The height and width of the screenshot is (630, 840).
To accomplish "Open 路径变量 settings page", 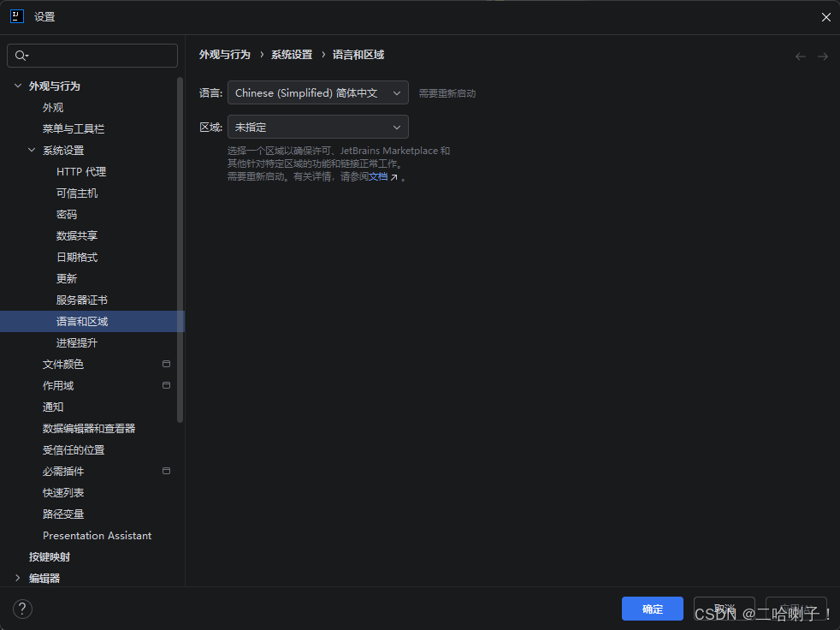I will click(63, 514).
